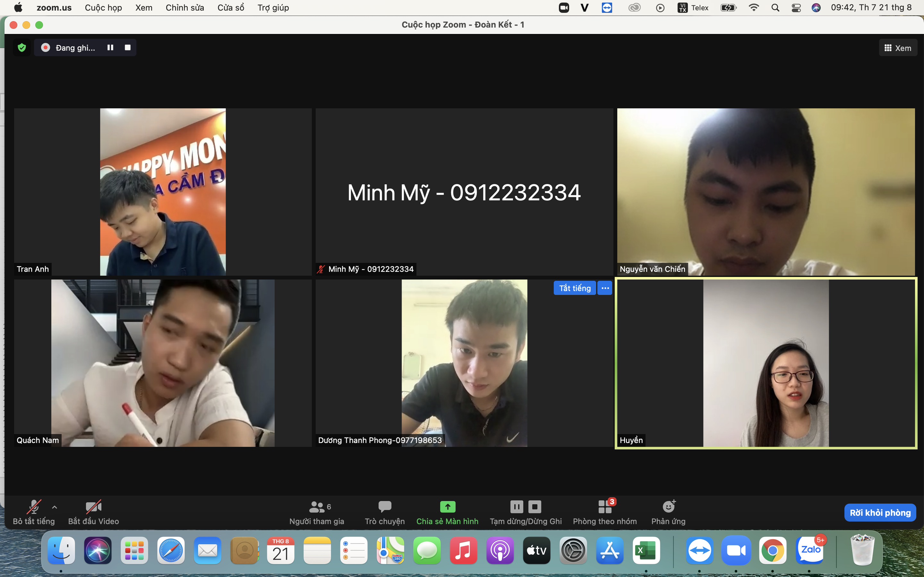Pause recording from the bottom toolbar

(x=517, y=507)
